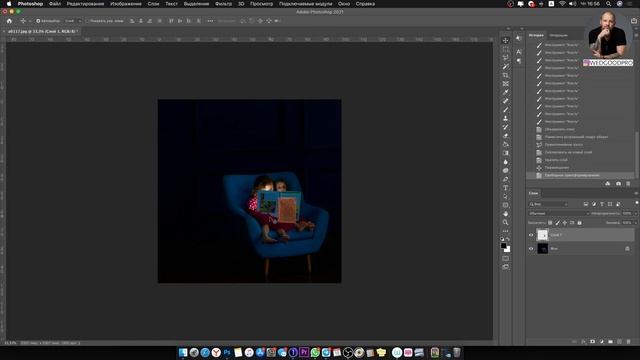Click the foreground color swatch

coord(504,246)
